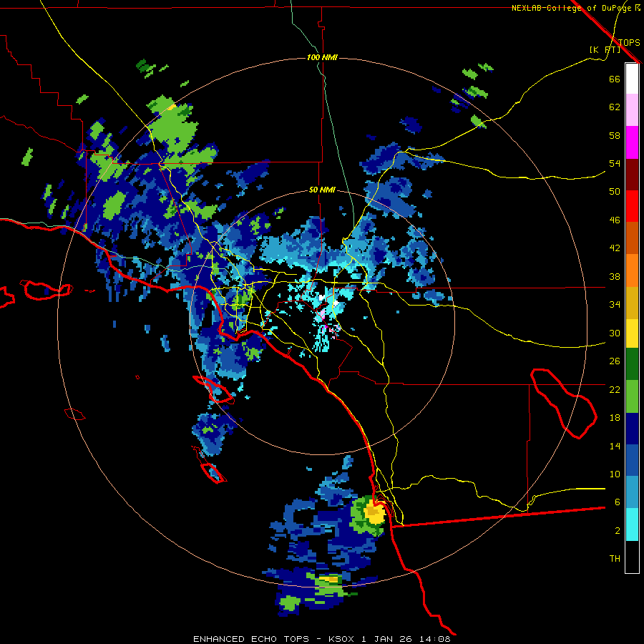Click 'NEXLAB-College of DuPage' credit text
This screenshot has width=644, height=644.
(x=573, y=8)
